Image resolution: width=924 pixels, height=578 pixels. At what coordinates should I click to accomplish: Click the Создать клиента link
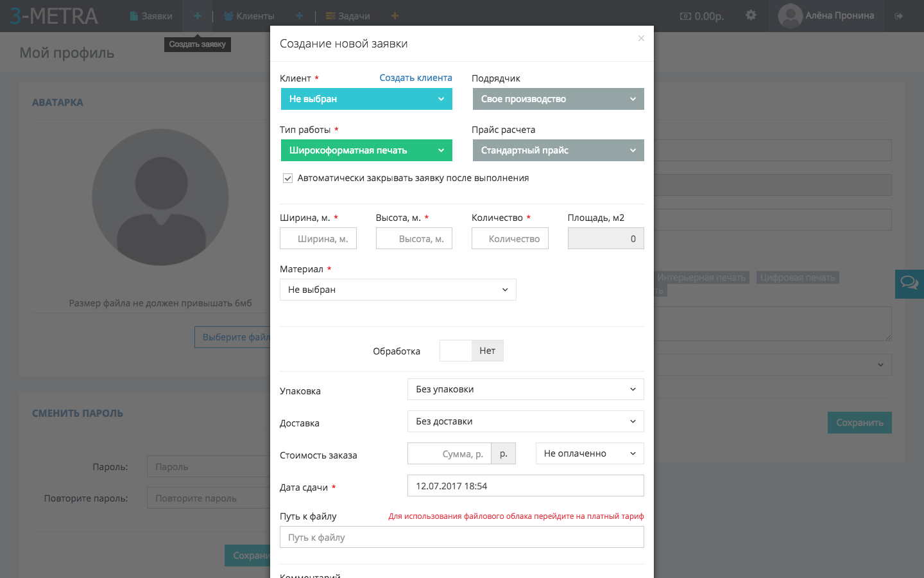point(416,78)
